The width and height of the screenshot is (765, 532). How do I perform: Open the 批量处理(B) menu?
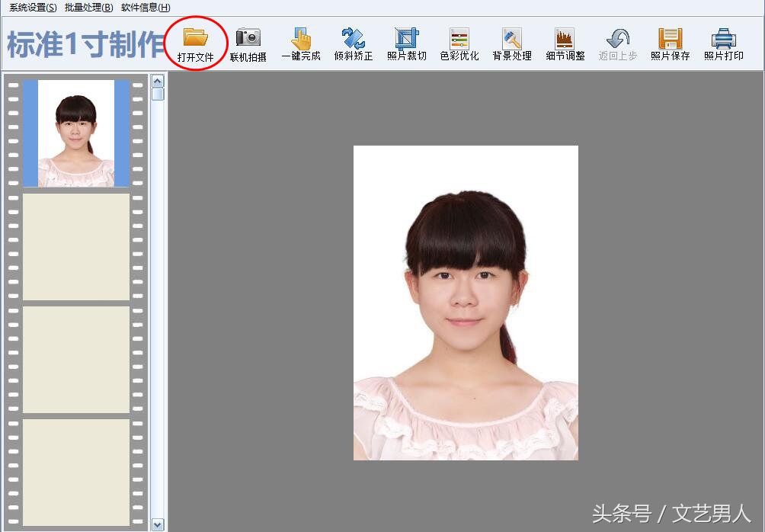(x=89, y=8)
